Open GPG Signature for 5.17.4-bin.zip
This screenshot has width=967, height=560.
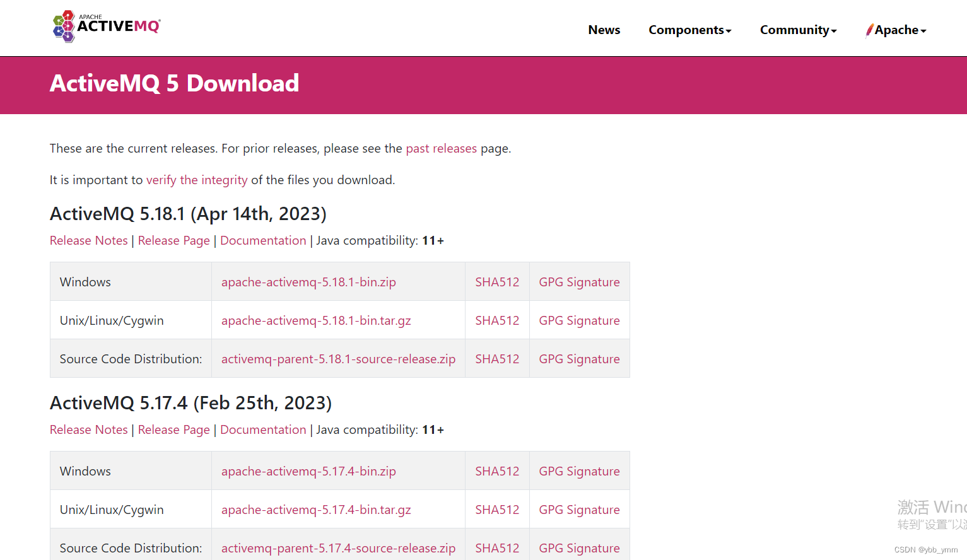pos(579,471)
